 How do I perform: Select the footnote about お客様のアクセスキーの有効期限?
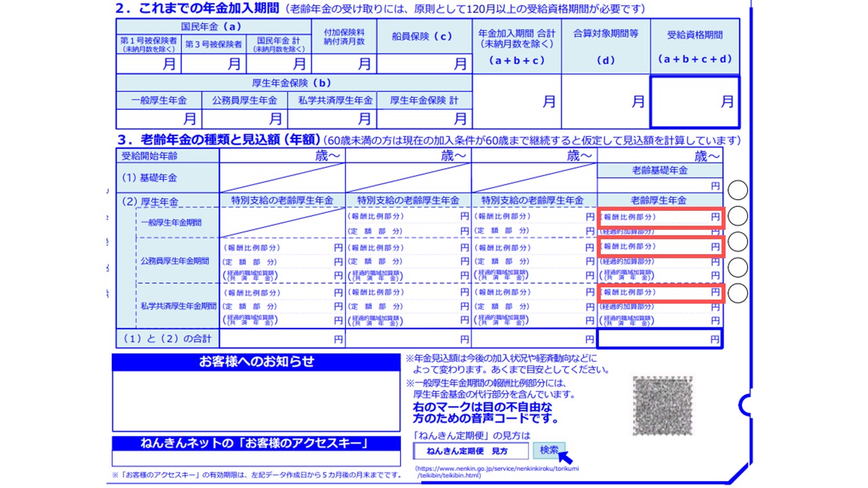(256, 474)
